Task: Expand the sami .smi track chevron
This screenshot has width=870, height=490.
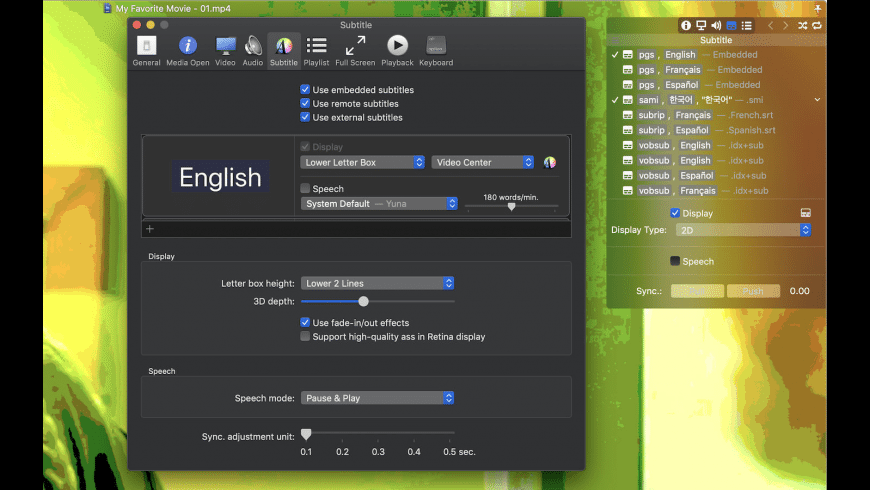Action: tap(817, 100)
